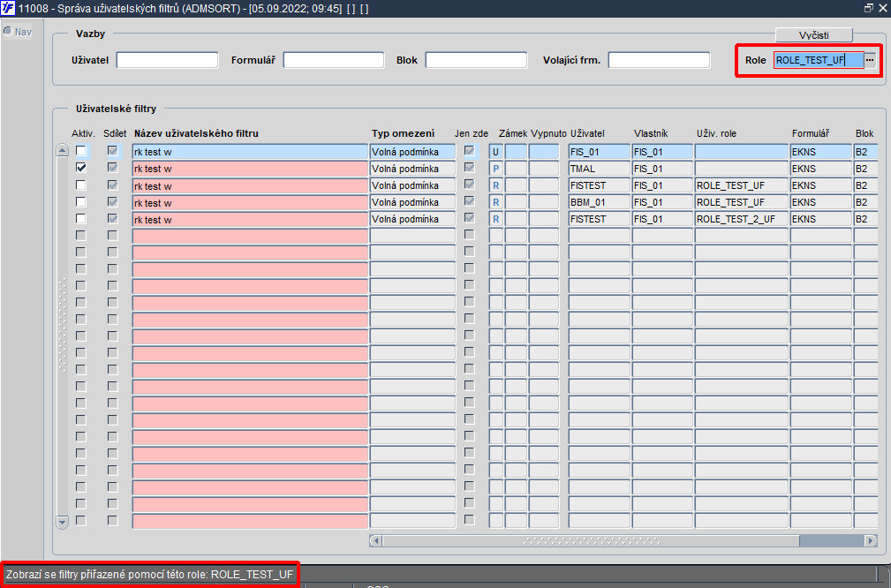Click Formulář cell EKNS in first row
The height and width of the screenshot is (588, 891).
pyautogui.click(x=821, y=152)
